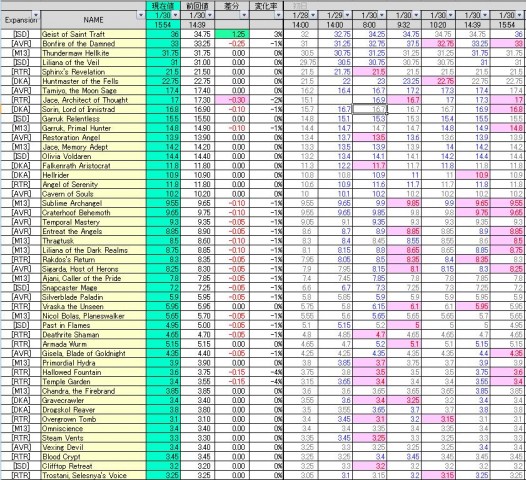Select the Primordial Hydra cell
Viewport: 526px width, 480px height.
[x=93, y=363]
